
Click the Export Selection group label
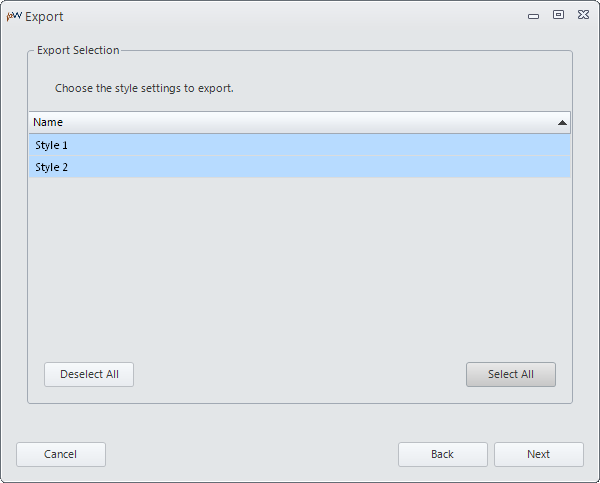click(x=78, y=50)
